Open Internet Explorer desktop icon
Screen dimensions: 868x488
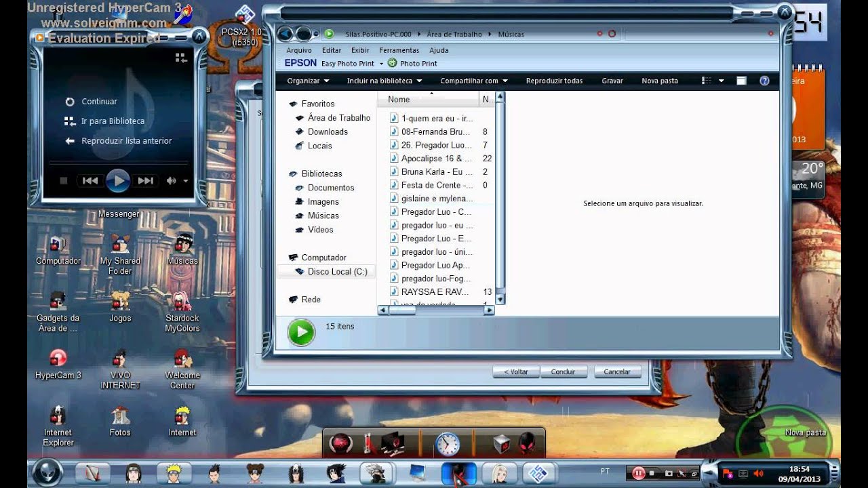point(58,426)
